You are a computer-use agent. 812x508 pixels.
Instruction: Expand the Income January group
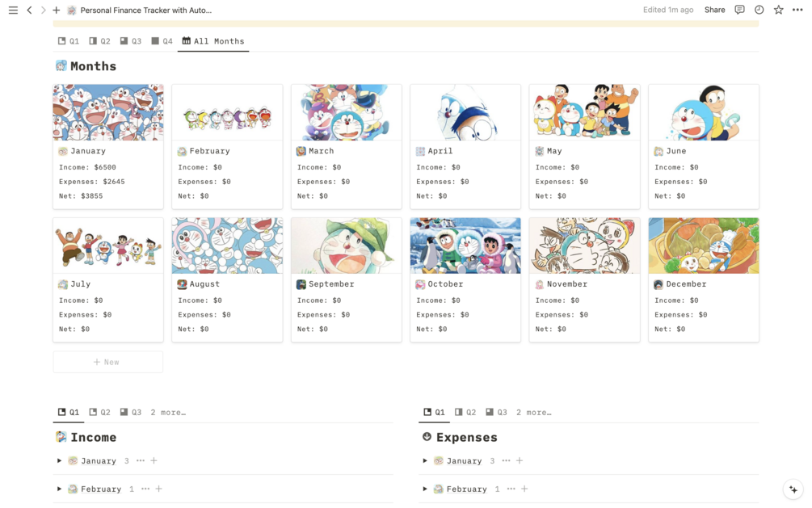(x=59, y=460)
